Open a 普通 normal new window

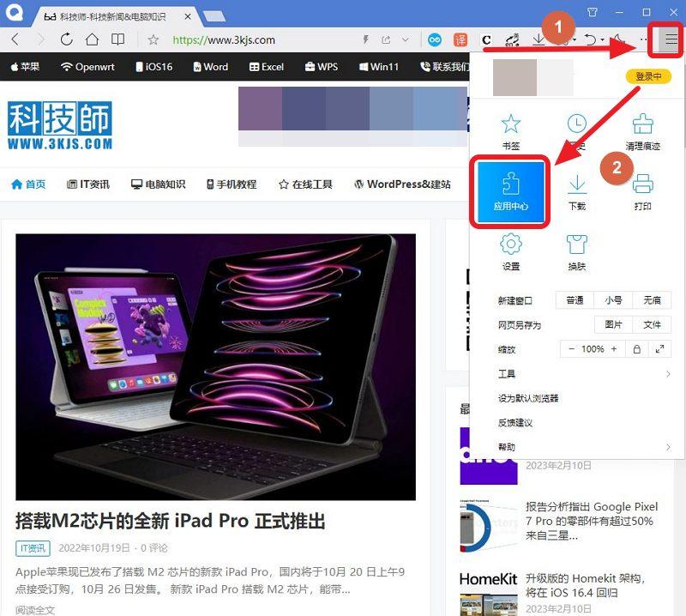coord(575,300)
